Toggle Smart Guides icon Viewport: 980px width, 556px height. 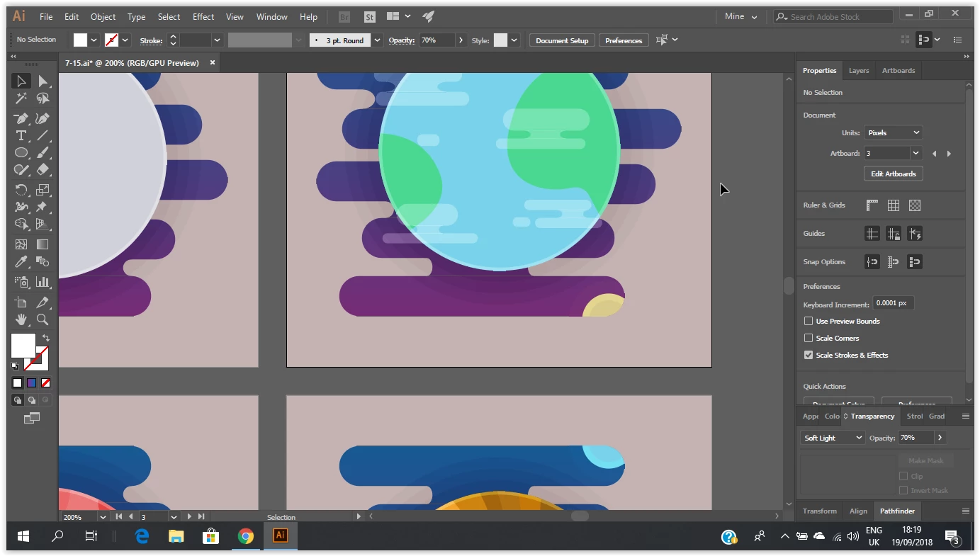click(x=915, y=234)
